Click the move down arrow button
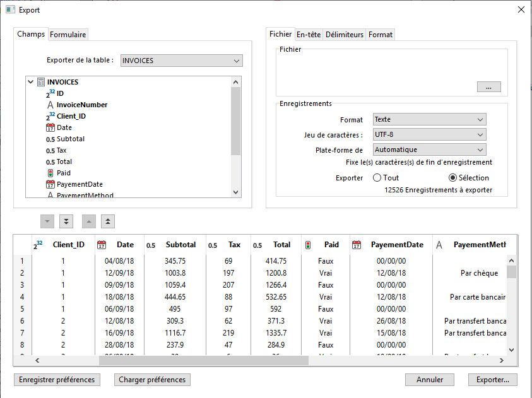This screenshot has height=398, width=532. pos(48,221)
